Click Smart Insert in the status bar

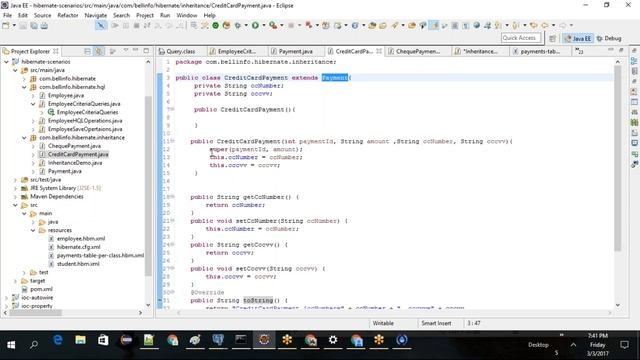pos(436,323)
